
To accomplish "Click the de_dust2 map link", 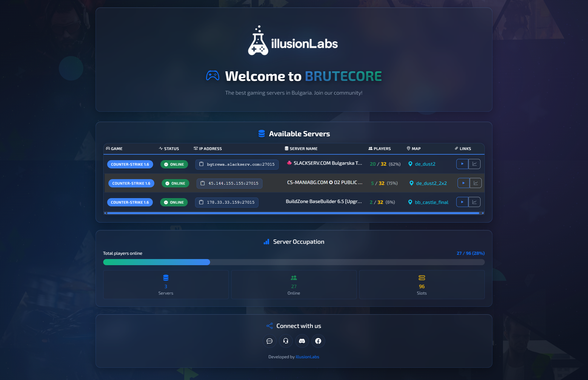I will pos(425,164).
